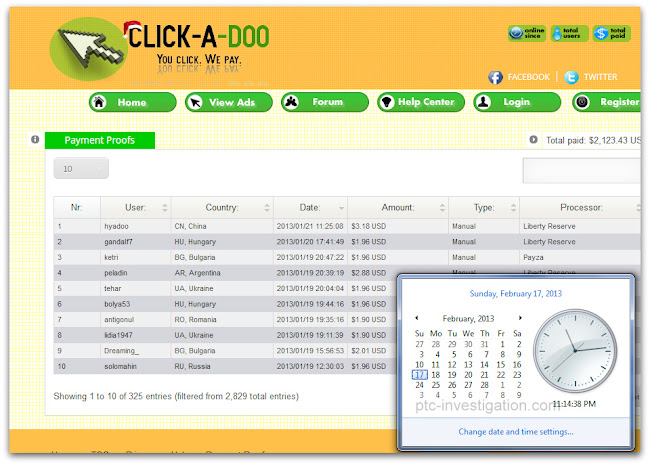The width and height of the screenshot is (650, 465).
Task: Click the user icon on Login
Action: click(x=483, y=102)
